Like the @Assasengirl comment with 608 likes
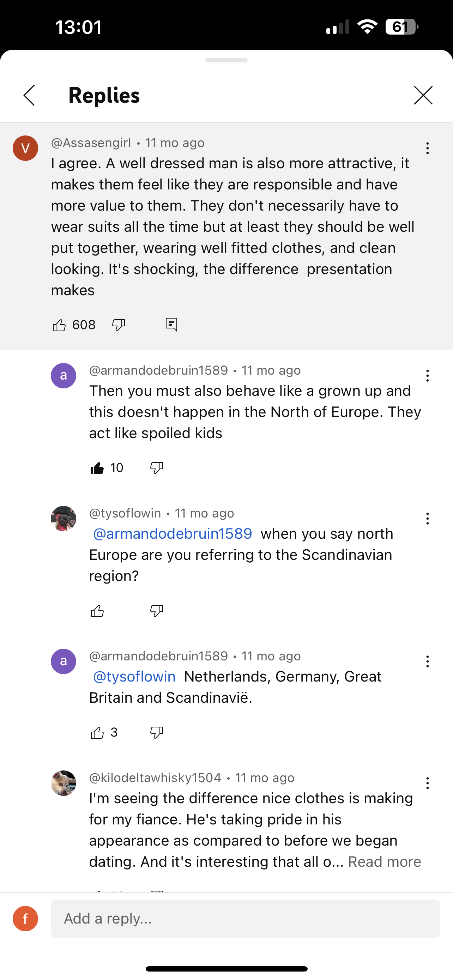The width and height of the screenshot is (453, 980). pos(59,325)
